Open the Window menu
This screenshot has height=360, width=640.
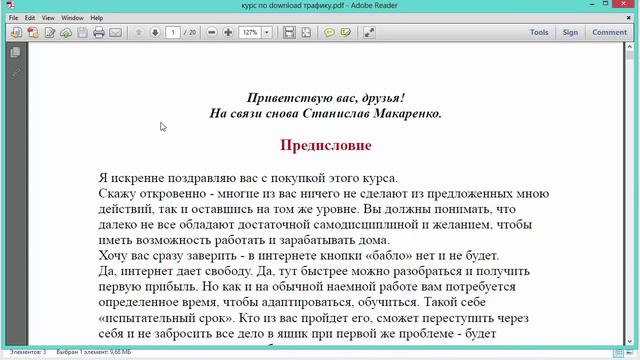pos(72,18)
